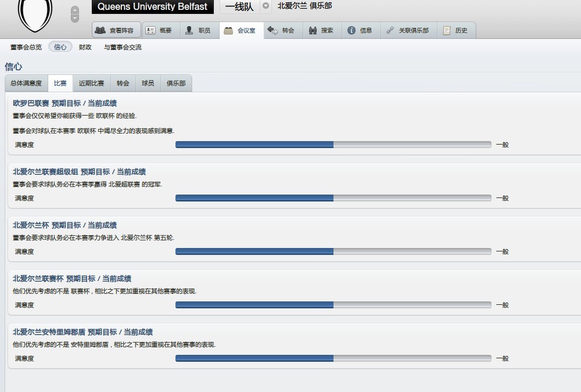This screenshot has height=392, width=581.
Task: Switch to the 转会 tab under 信心
Action: click(123, 83)
